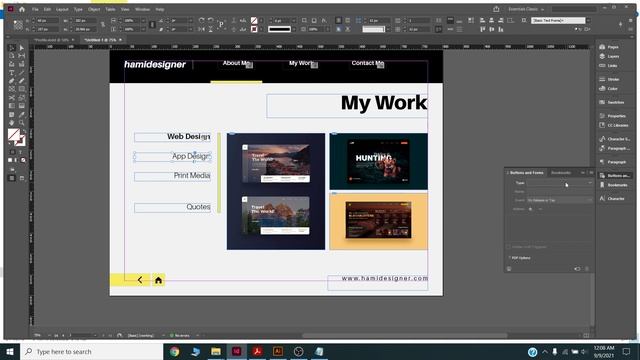Open the Event dropdown in Buttons and Forms
The image size is (640, 360).
tap(559, 200)
